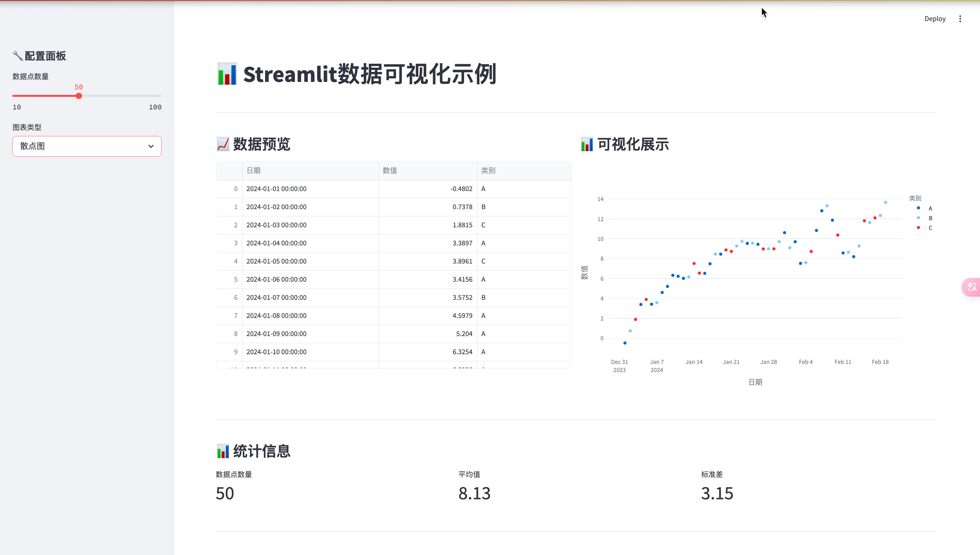Click the bar chart icon beside 统计信息

pos(223,451)
